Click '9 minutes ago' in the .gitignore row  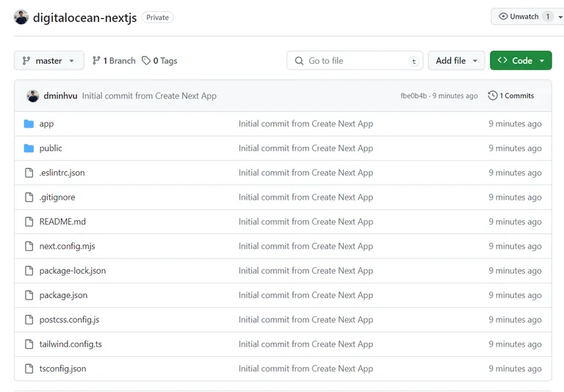[x=515, y=197]
